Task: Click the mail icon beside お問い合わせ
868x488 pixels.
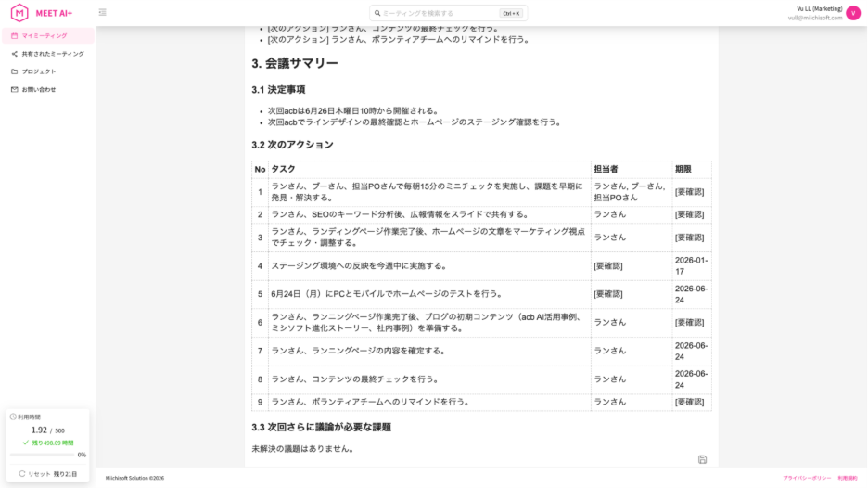Action: pos(14,89)
